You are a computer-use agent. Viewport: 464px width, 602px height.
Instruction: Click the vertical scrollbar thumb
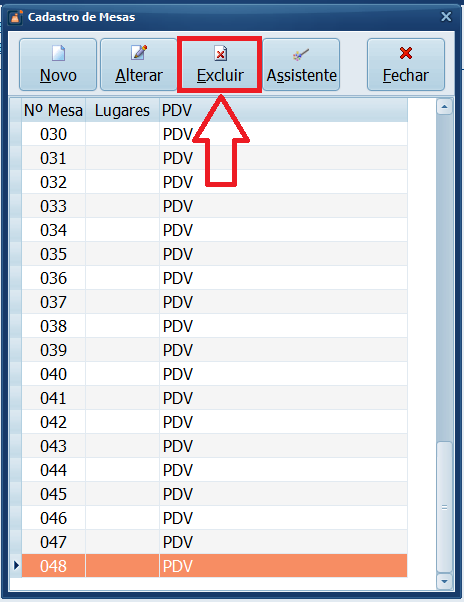coord(444,508)
